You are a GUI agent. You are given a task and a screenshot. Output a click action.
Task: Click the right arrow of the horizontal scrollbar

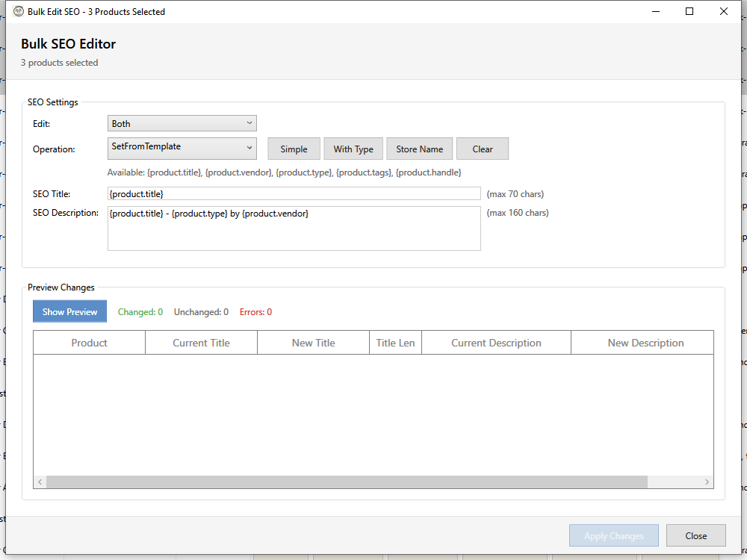tap(707, 481)
